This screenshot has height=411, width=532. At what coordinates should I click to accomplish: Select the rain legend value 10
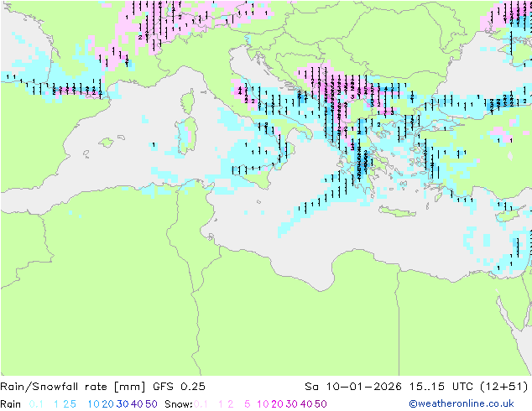pos(94,404)
